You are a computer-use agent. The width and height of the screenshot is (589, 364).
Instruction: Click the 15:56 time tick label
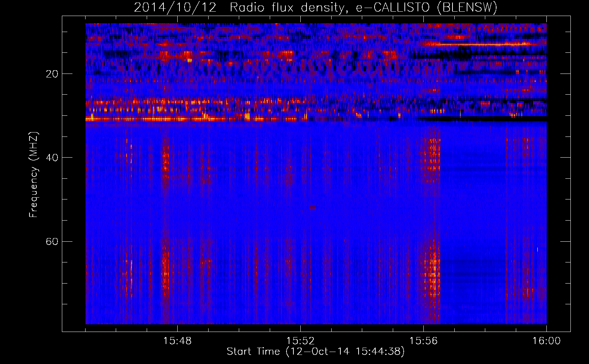point(423,341)
